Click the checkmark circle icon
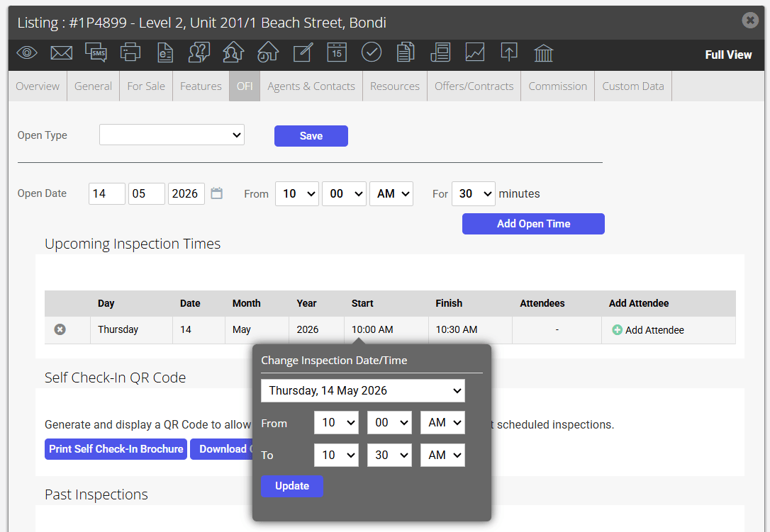 (372, 52)
